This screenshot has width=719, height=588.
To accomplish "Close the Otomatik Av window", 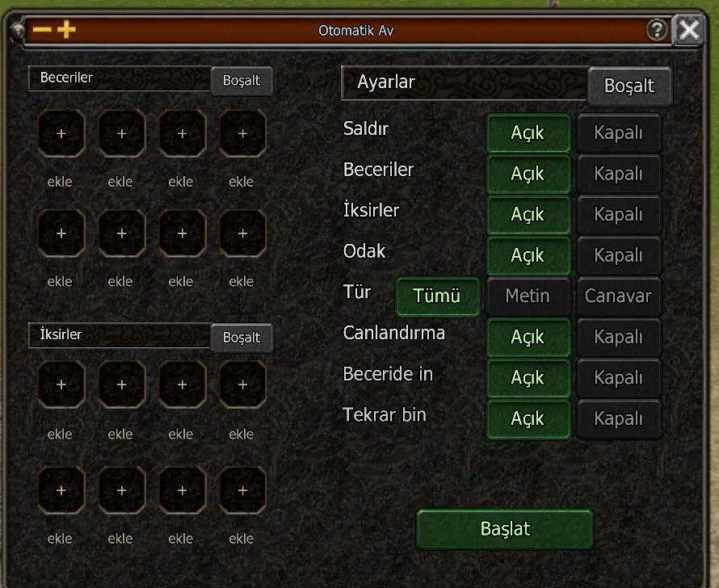I will click(x=689, y=30).
